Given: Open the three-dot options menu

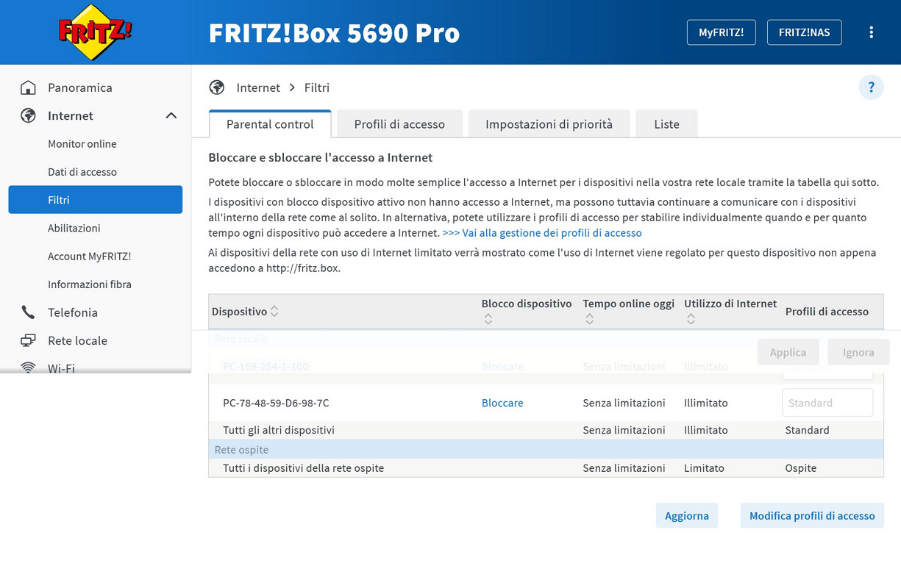Looking at the screenshot, I should click(871, 32).
